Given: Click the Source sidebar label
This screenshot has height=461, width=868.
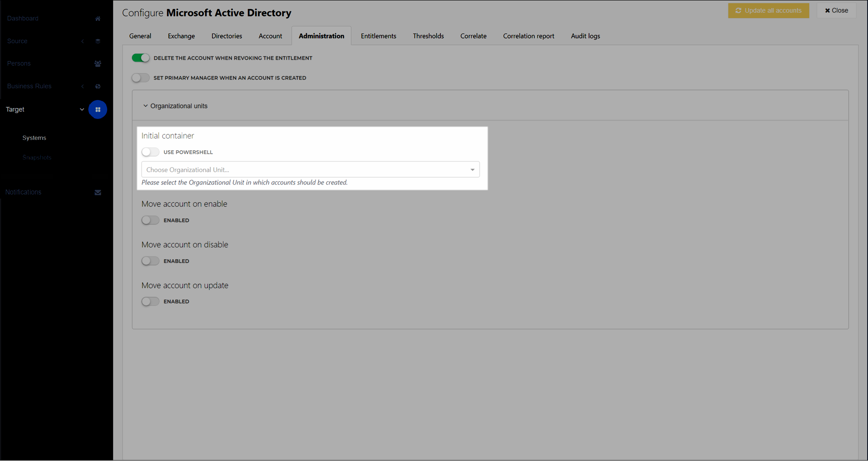Looking at the screenshot, I should tap(17, 41).
